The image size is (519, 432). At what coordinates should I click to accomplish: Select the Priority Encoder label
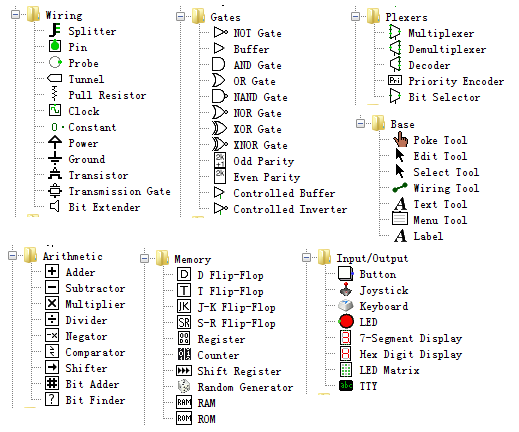coord(456,81)
